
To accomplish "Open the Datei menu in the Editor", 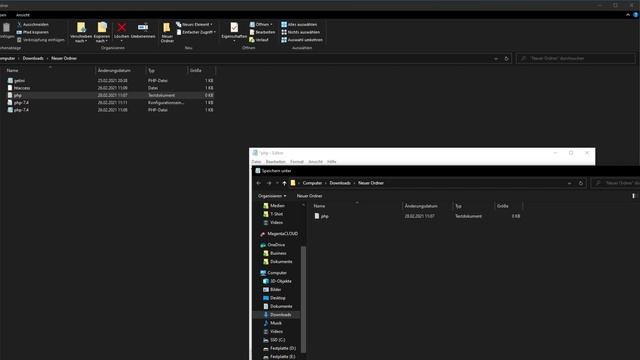I will pyautogui.click(x=256, y=162).
